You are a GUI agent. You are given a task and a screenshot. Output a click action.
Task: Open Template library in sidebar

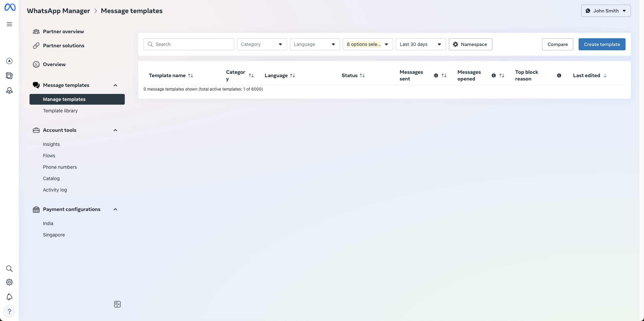(x=60, y=111)
